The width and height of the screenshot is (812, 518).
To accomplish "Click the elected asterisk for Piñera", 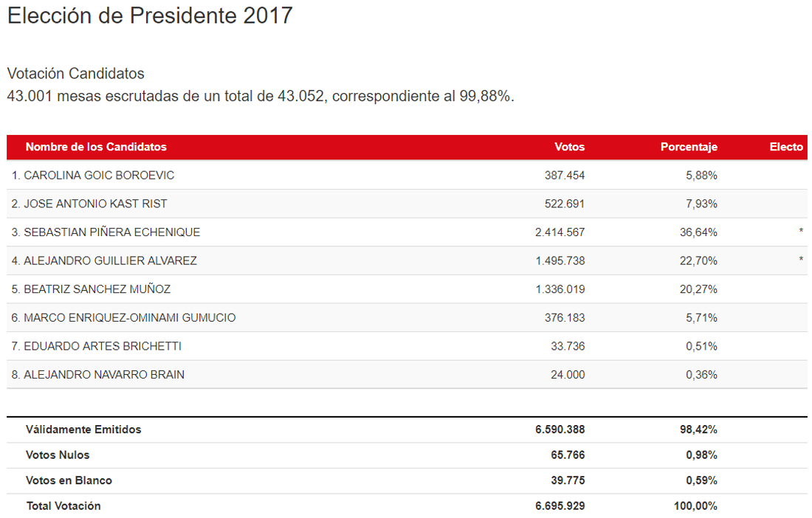I will pyautogui.click(x=801, y=231).
